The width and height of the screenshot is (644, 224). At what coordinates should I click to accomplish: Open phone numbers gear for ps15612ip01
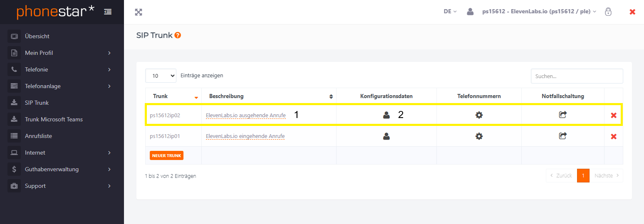pyautogui.click(x=479, y=136)
